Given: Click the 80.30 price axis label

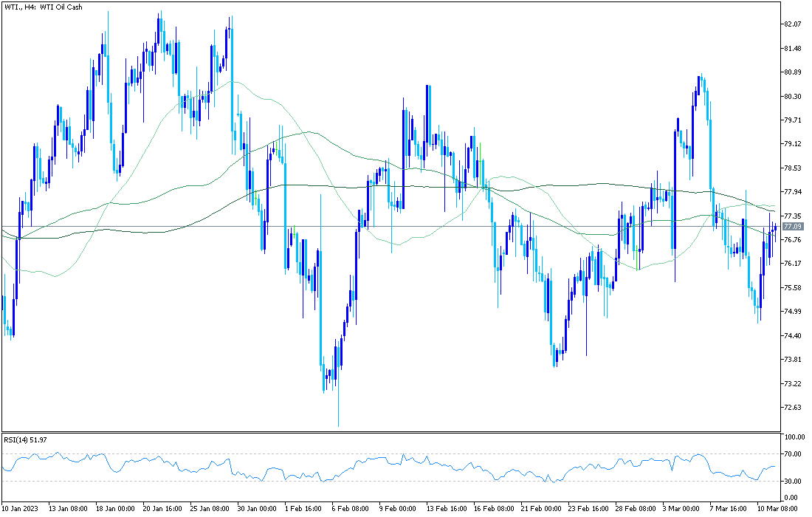Looking at the screenshot, I should coord(793,96).
